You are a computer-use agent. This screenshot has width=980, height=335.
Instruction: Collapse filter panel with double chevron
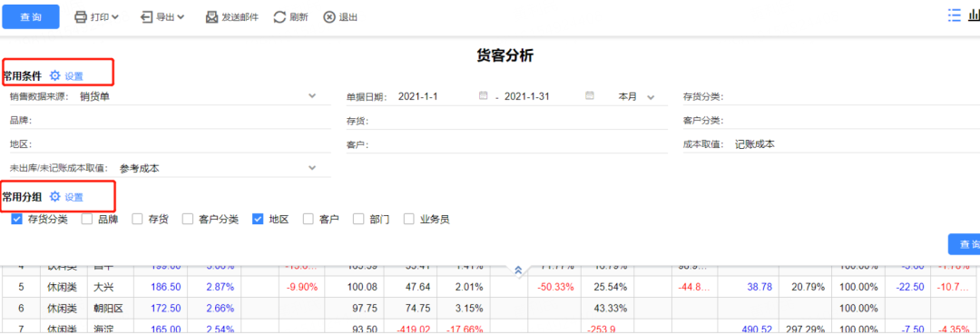[517, 270]
